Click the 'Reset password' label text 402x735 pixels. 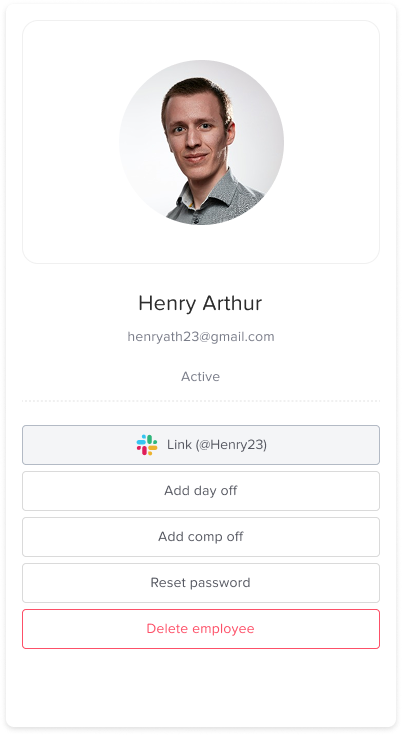tap(201, 583)
